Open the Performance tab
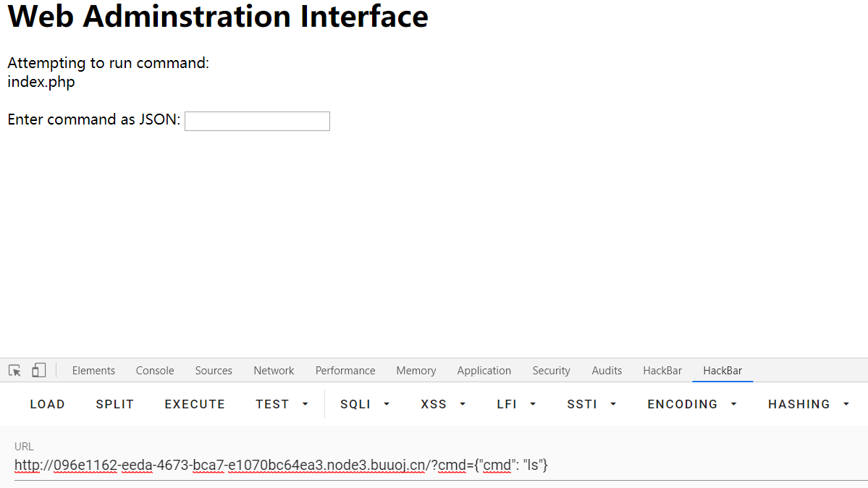This screenshot has height=488, width=868. coord(345,371)
